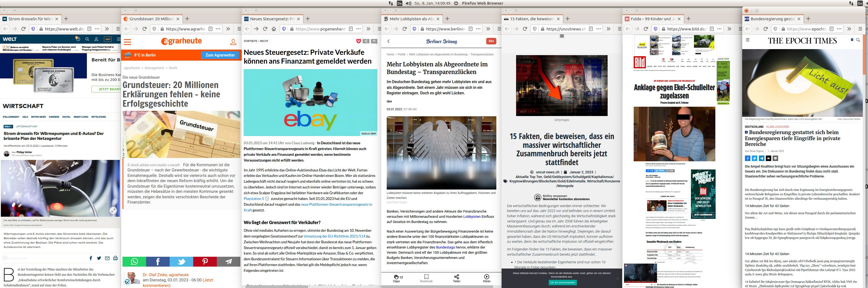Open the De keyboard layout indicator

(x=400, y=3)
